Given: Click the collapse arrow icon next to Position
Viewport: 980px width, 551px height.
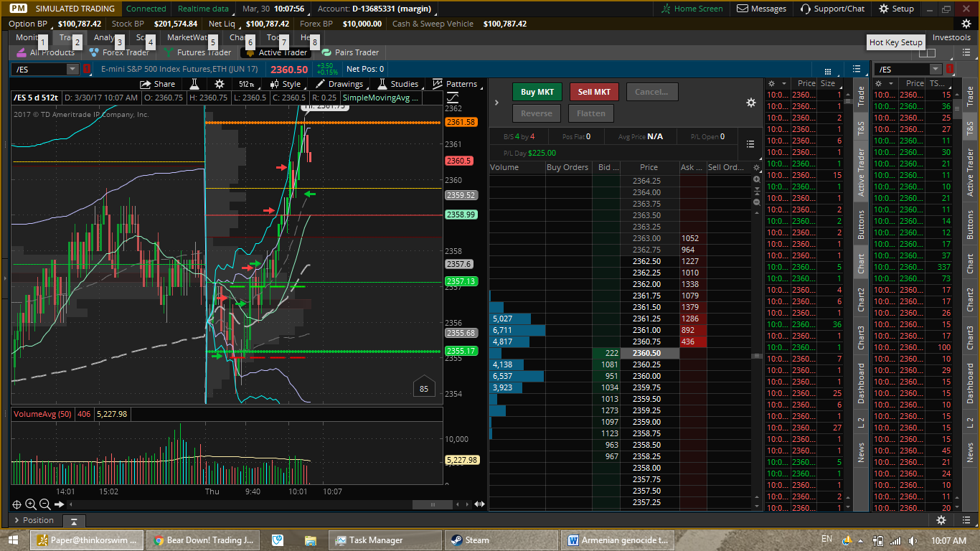Looking at the screenshot, I should (x=73, y=521).
